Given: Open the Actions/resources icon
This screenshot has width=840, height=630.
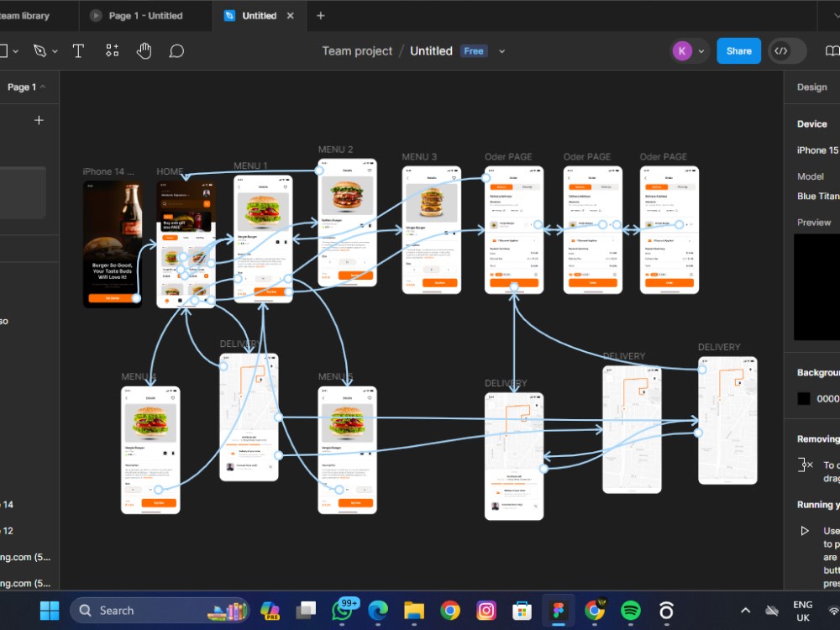Looking at the screenshot, I should [x=112, y=50].
